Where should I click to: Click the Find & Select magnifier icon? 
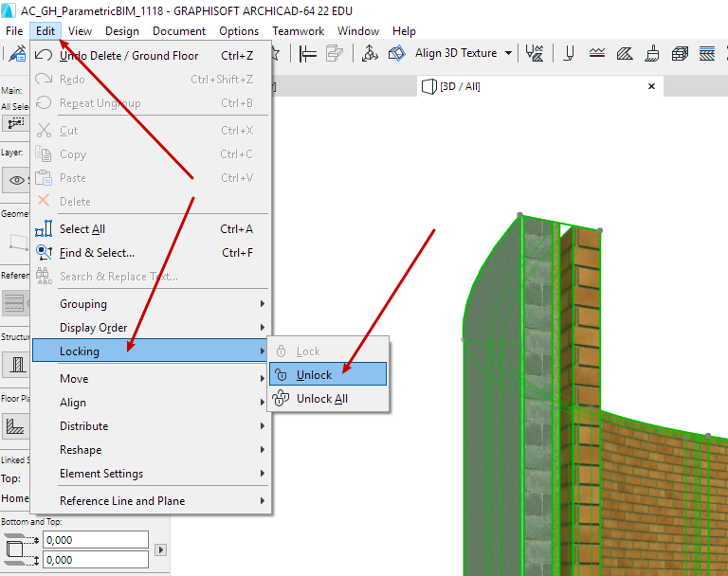44,253
